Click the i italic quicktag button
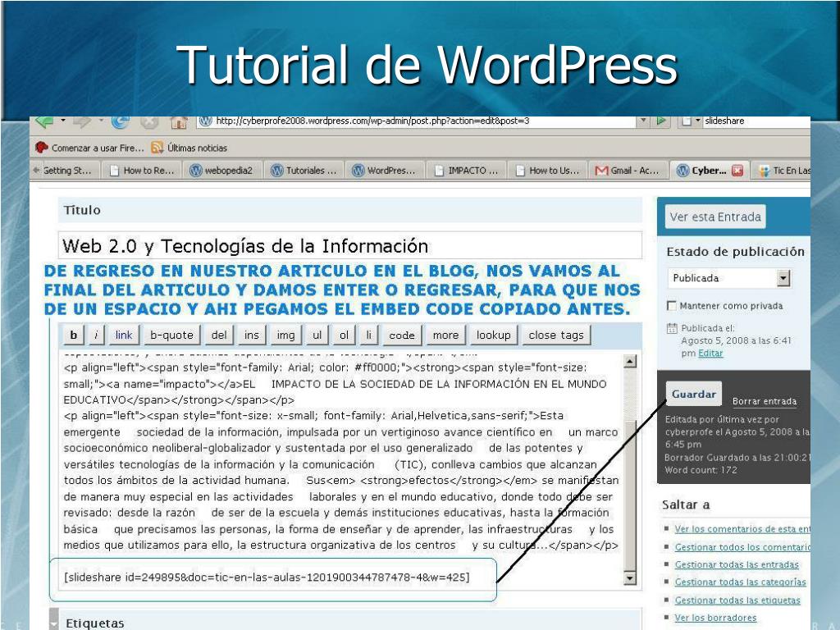 [x=96, y=335]
